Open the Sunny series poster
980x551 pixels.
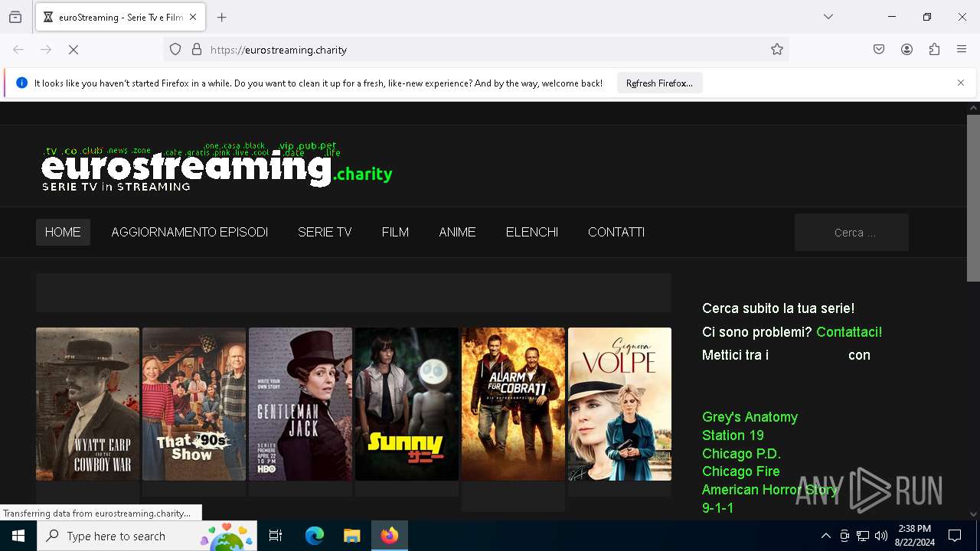[x=407, y=404]
